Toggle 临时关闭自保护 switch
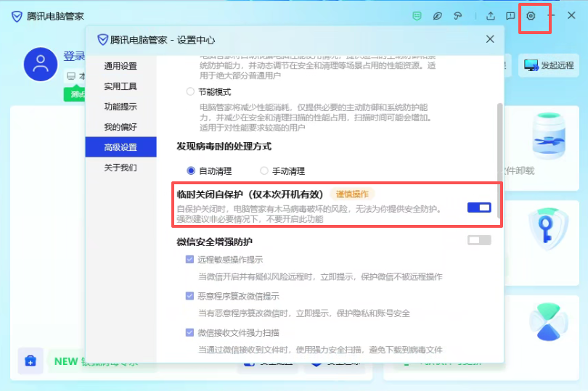 479,207
